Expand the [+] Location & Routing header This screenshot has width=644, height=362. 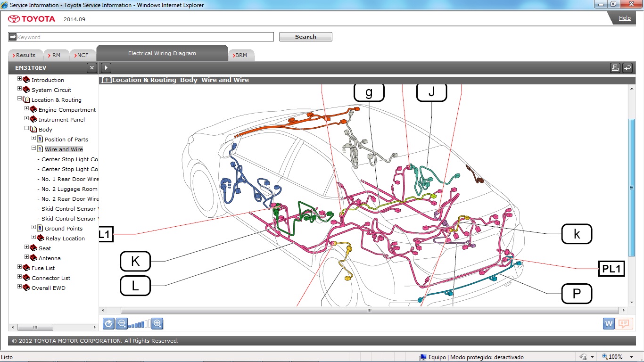(107, 80)
